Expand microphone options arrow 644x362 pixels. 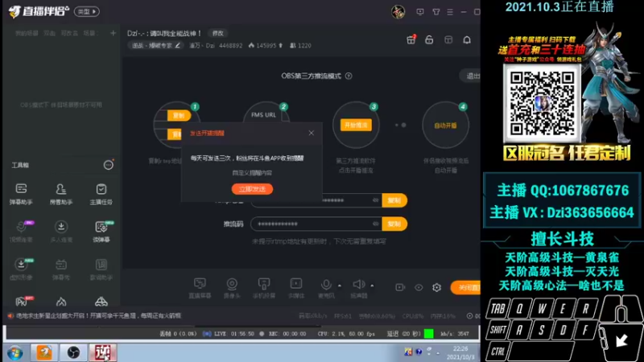click(340, 286)
